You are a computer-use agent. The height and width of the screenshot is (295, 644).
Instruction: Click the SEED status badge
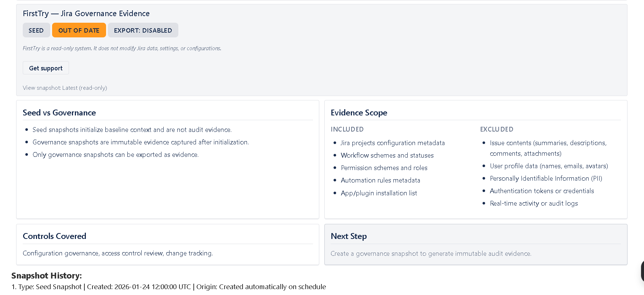(x=36, y=30)
